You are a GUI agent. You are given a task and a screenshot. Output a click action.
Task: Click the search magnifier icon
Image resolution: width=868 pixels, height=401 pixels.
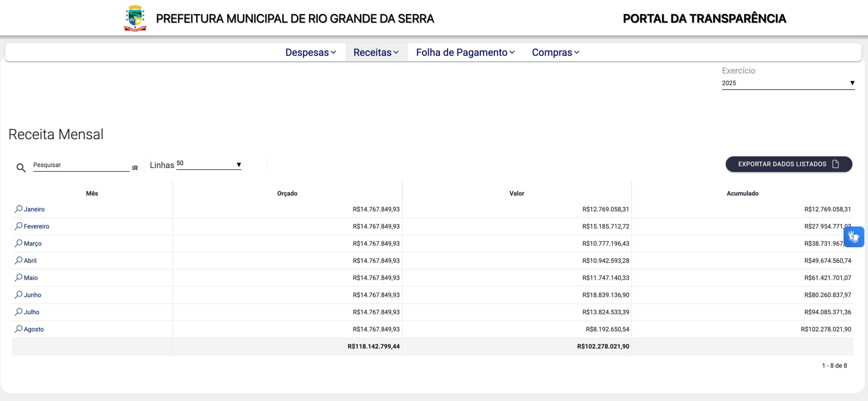21,168
